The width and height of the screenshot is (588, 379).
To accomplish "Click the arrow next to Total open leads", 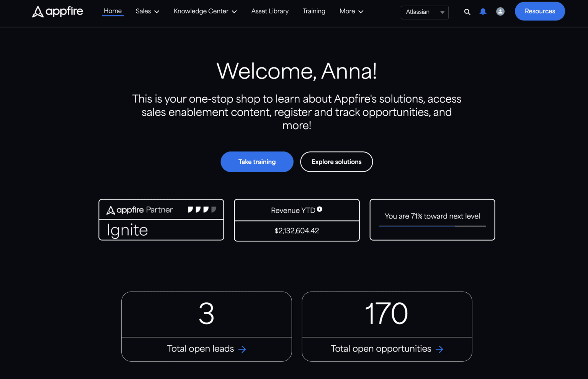I will pyautogui.click(x=242, y=349).
